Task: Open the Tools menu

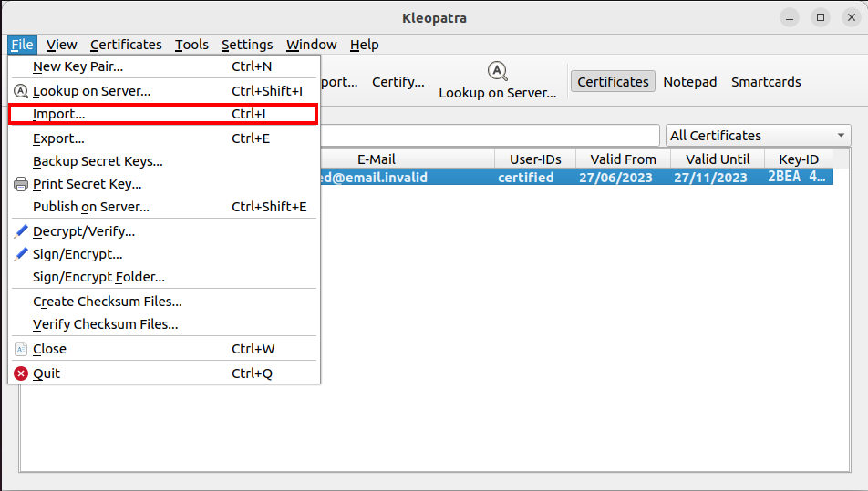Action: pos(191,45)
